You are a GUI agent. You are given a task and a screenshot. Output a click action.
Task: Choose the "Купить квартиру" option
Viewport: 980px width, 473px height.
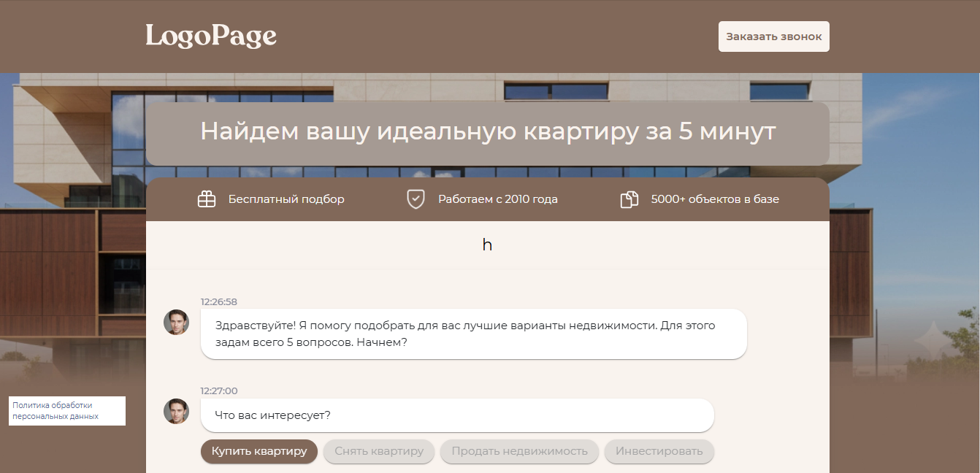[259, 451]
